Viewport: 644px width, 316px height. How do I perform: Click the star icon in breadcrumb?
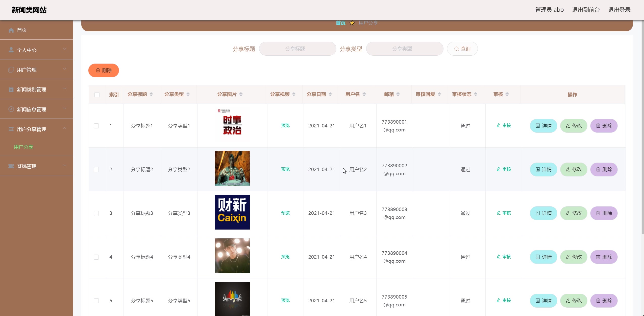pos(352,23)
